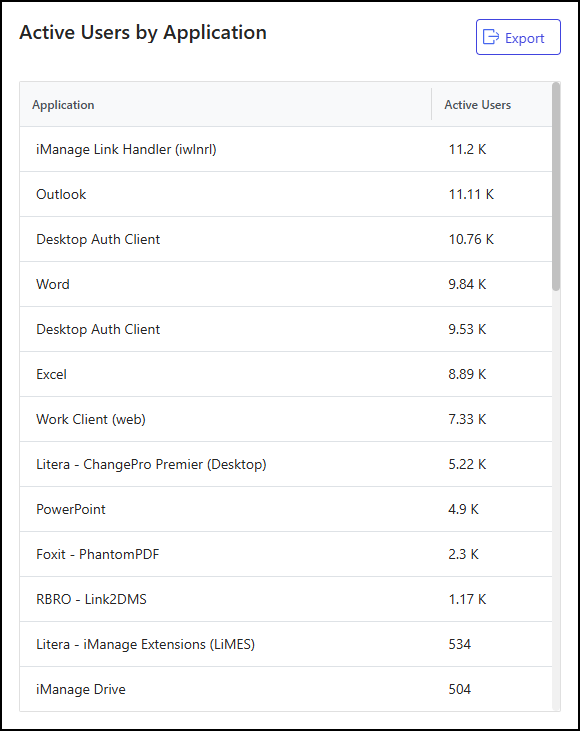Click the 11.2 K active users value
Screen dimensions: 580x731
tap(467, 149)
